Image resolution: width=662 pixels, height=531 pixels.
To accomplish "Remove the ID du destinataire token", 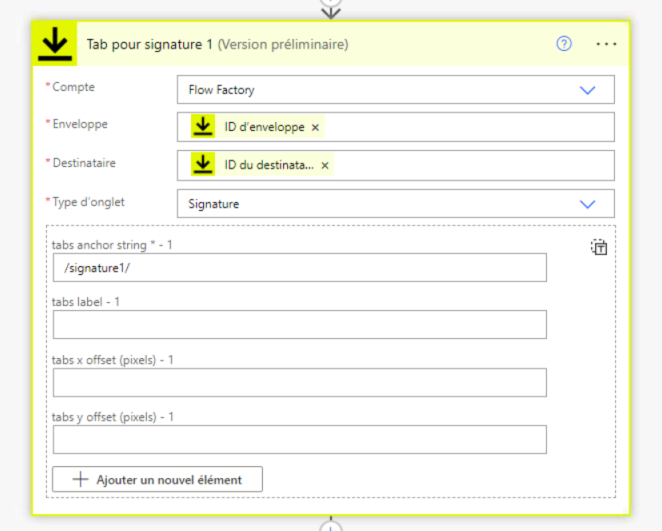I will (x=325, y=165).
